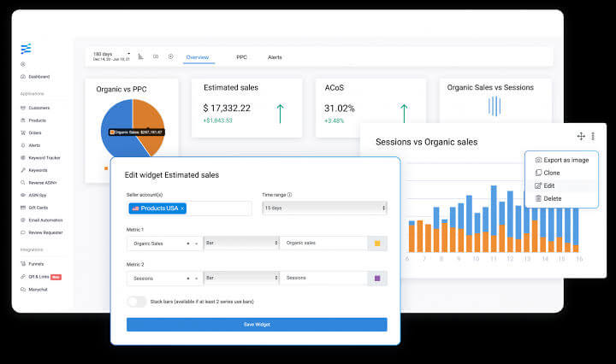Image resolution: width=616 pixels, height=364 pixels.
Task: Click the Save Widget button
Action: point(257,325)
